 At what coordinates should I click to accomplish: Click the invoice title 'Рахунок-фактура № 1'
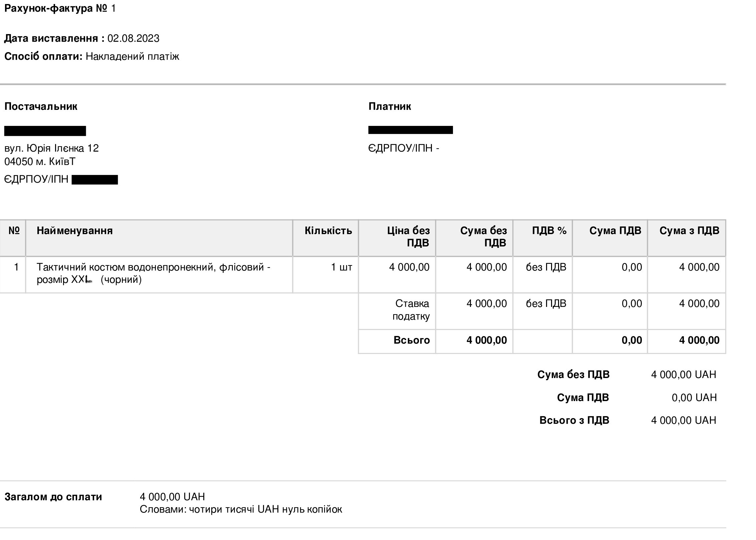click(x=60, y=8)
